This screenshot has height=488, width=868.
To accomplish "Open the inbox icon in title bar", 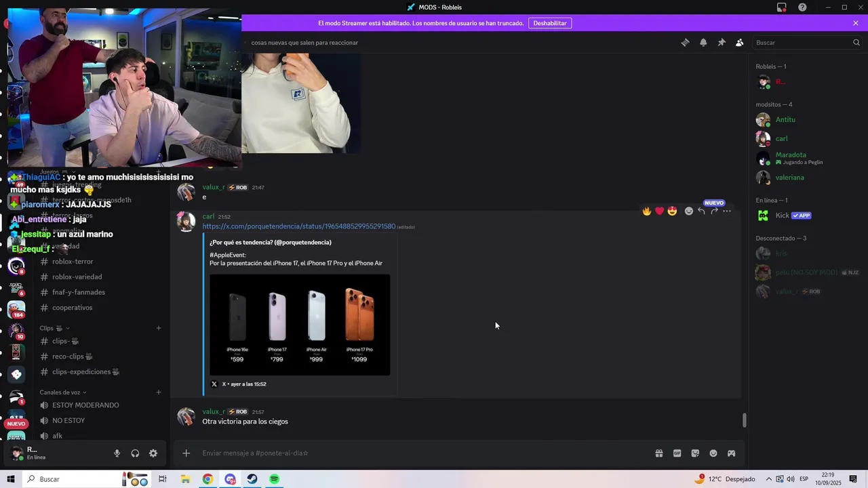I will point(782,7).
